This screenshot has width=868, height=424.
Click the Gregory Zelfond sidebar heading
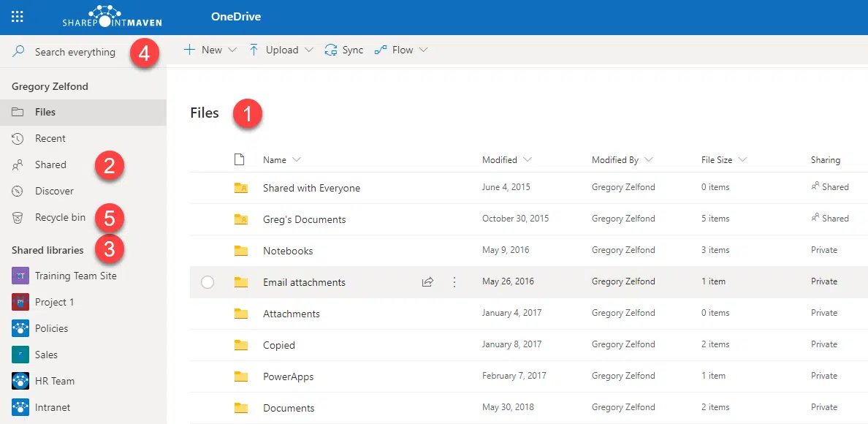50,86
